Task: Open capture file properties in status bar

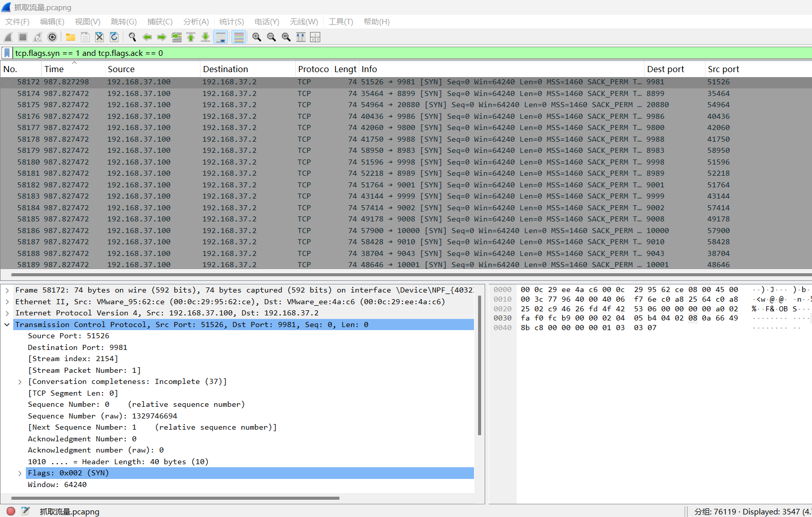Action: point(25,511)
